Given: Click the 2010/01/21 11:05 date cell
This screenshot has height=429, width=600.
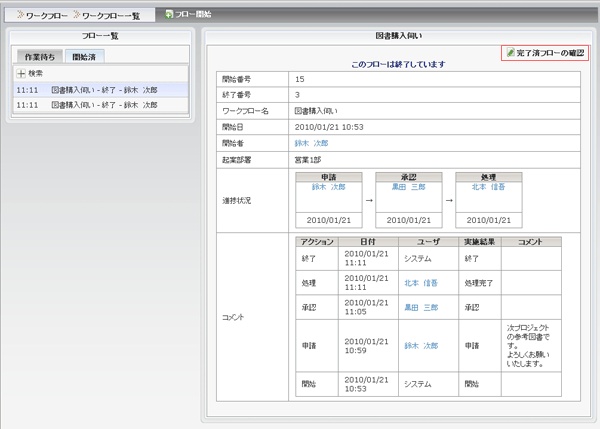Looking at the screenshot, I should pos(366,307).
